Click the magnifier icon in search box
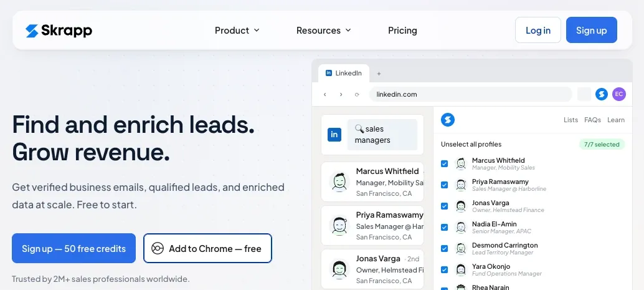Screen dimensions: 644x290 pyautogui.click(x=359, y=128)
